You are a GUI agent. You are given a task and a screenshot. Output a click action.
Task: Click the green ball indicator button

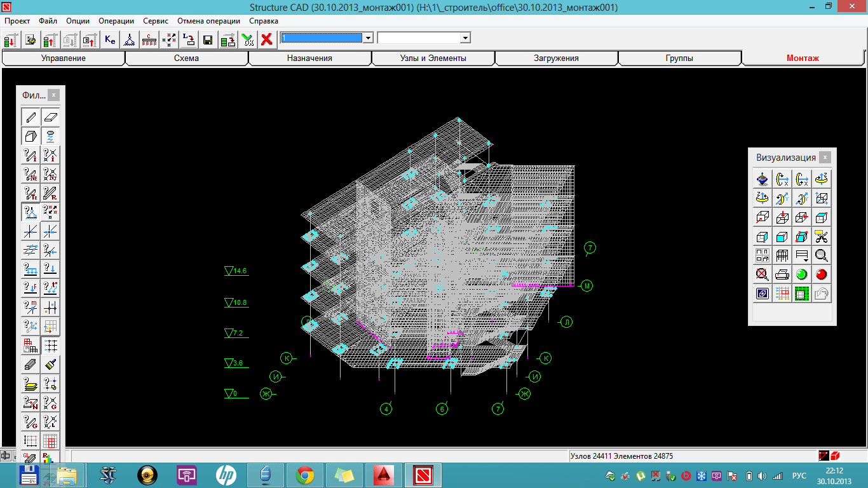[802, 275]
